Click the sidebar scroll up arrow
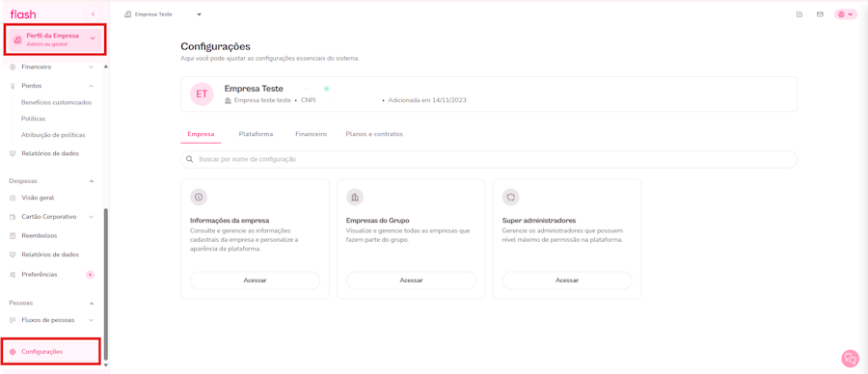Image resolution: width=868 pixels, height=374 pixels. coord(106,67)
